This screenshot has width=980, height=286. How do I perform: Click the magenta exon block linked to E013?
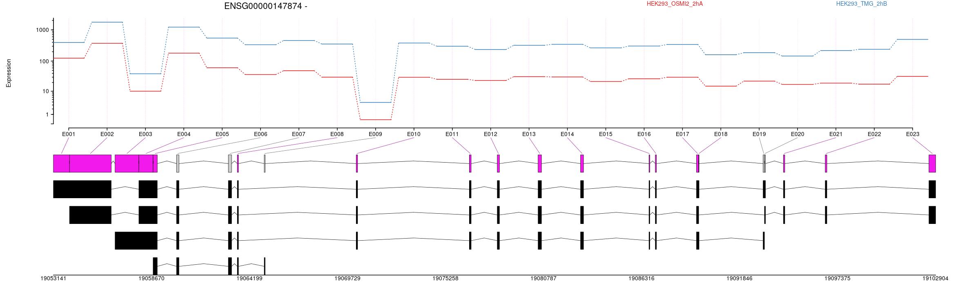pos(540,163)
